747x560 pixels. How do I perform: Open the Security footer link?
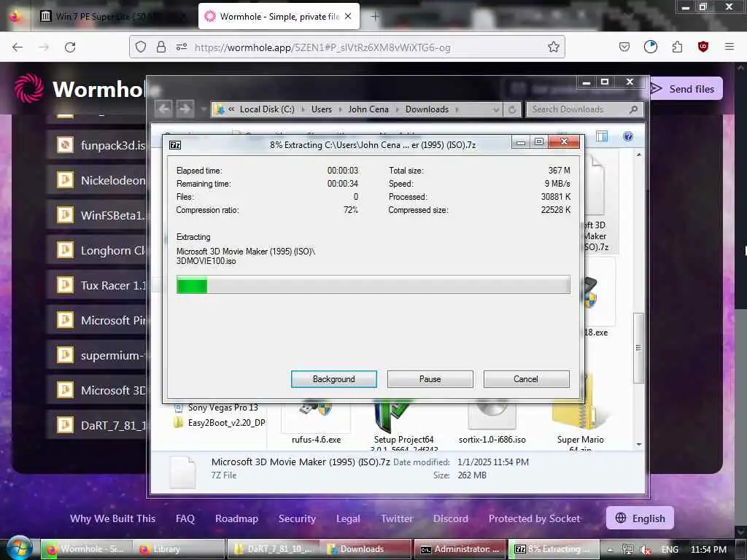pos(297,518)
